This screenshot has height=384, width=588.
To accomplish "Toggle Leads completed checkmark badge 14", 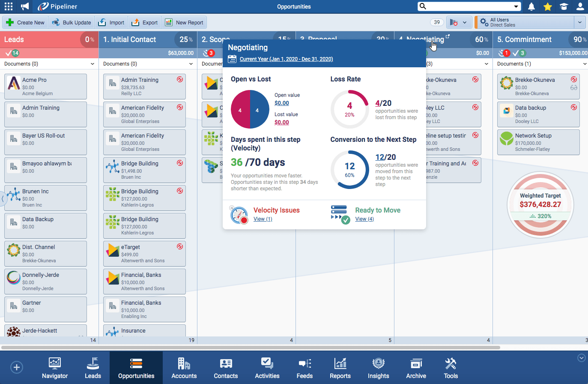I will click(12, 53).
